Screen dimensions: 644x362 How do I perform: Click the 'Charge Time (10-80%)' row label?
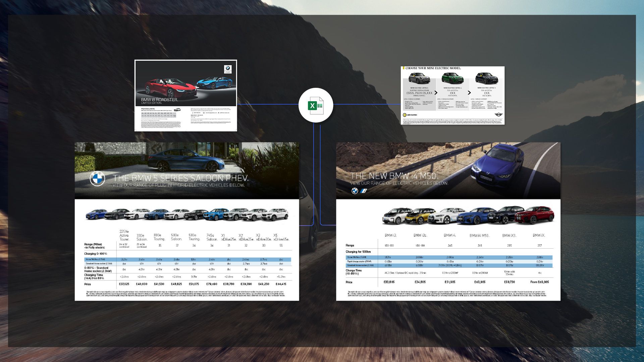point(354,272)
